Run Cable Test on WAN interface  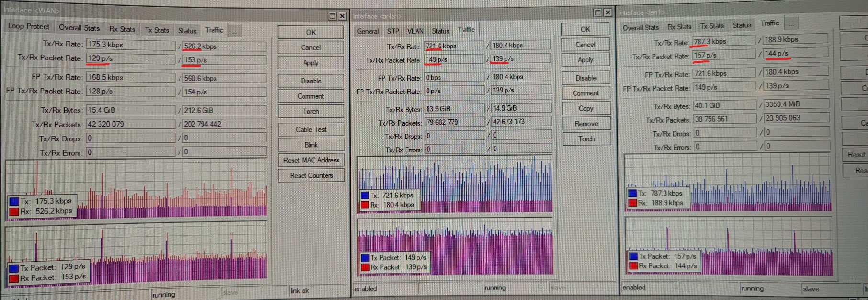tap(311, 129)
